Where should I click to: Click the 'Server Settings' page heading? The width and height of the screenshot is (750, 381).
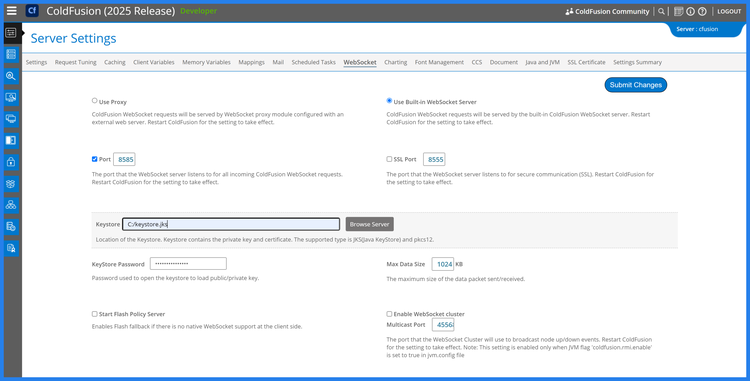click(73, 38)
